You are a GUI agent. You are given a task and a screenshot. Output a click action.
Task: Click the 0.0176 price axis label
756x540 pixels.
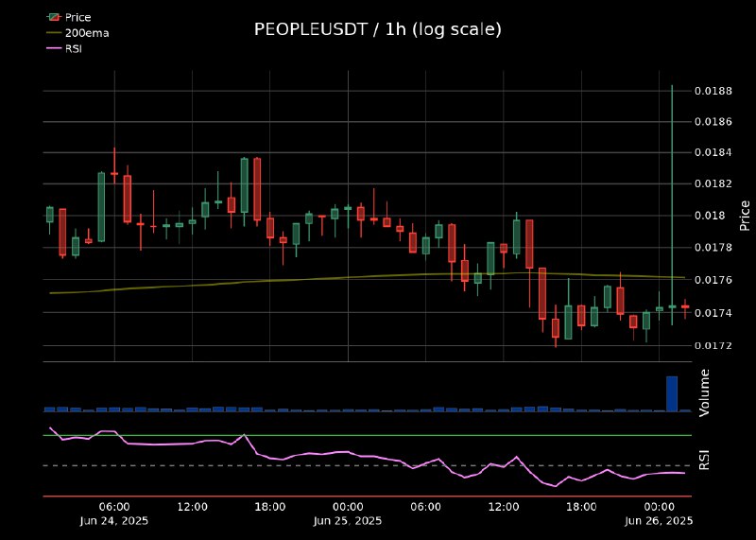pos(713,280)
